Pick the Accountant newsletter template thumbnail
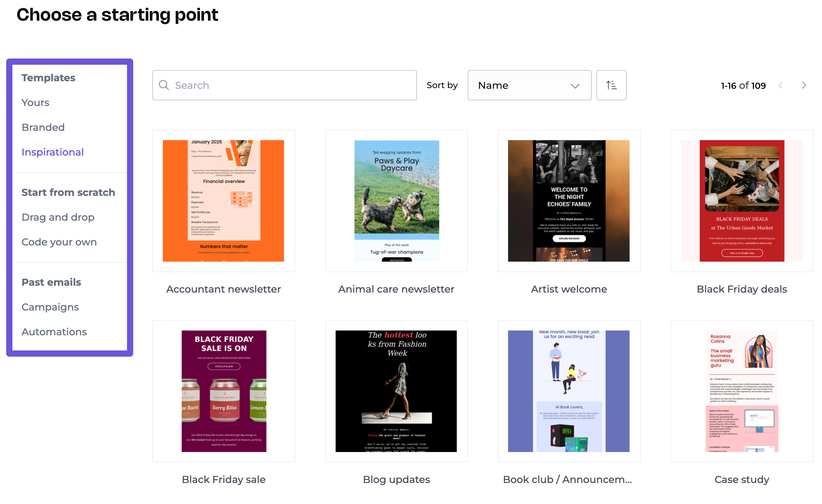This screenshot has width=822, height=504. click(223, 201)
